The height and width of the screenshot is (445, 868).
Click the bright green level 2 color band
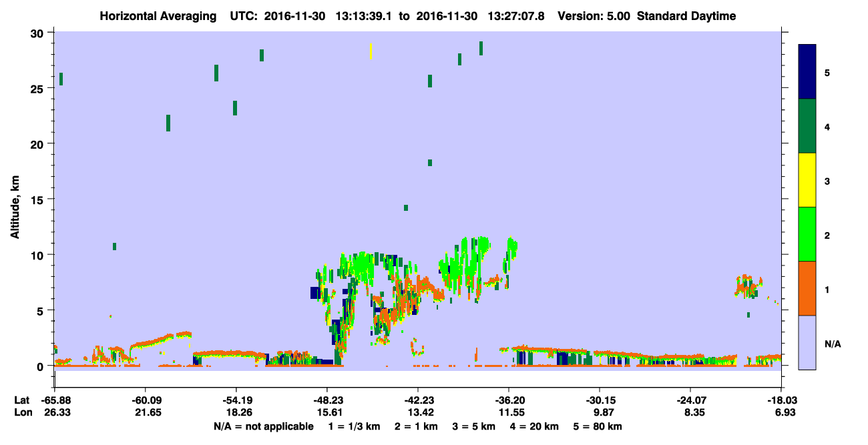pyautogui.click(x=807, y=234)
